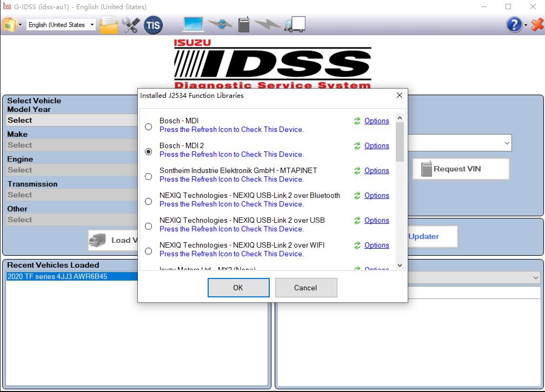Select the Bosch - MDI 2 radio button

[148, 151]
